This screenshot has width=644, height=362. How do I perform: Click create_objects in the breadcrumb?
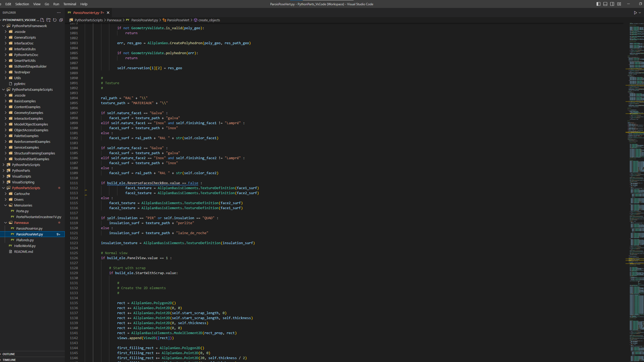[x=209, y=20]
